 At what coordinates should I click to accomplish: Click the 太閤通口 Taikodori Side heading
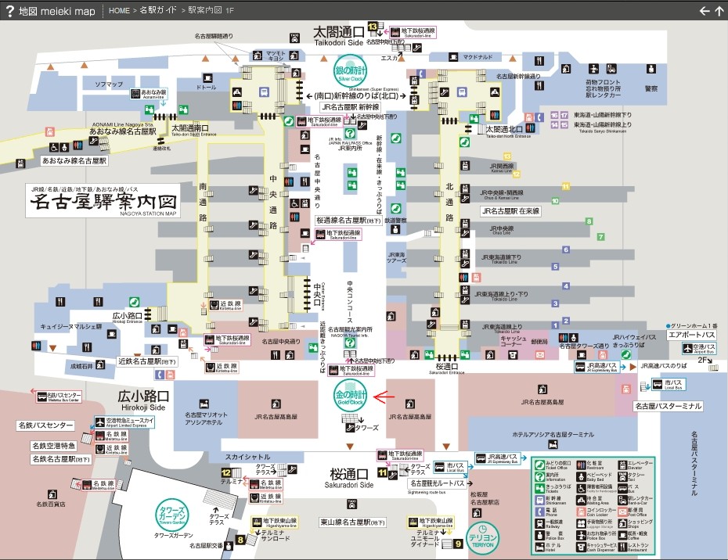pos(339,36)
